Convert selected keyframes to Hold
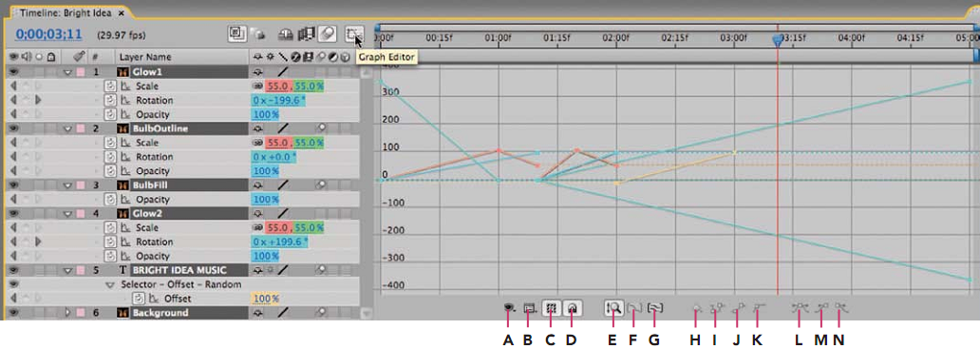 pyautogui.click(x=717, y=307)
